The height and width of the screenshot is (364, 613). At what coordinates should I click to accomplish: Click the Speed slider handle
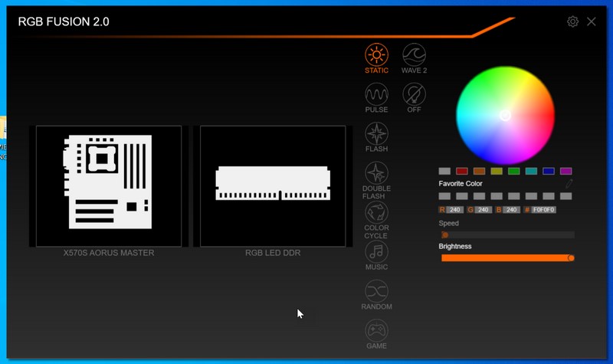point(445,235)
